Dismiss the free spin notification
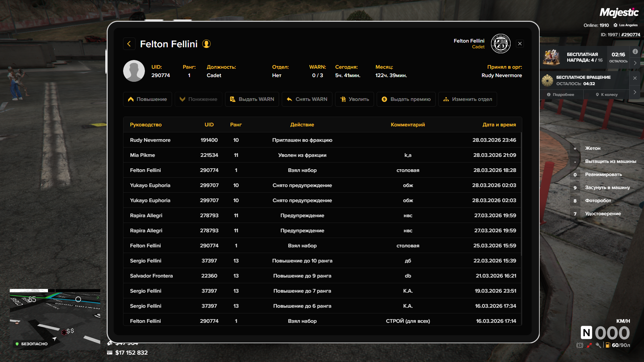644x362 pixels. [635, 78]
